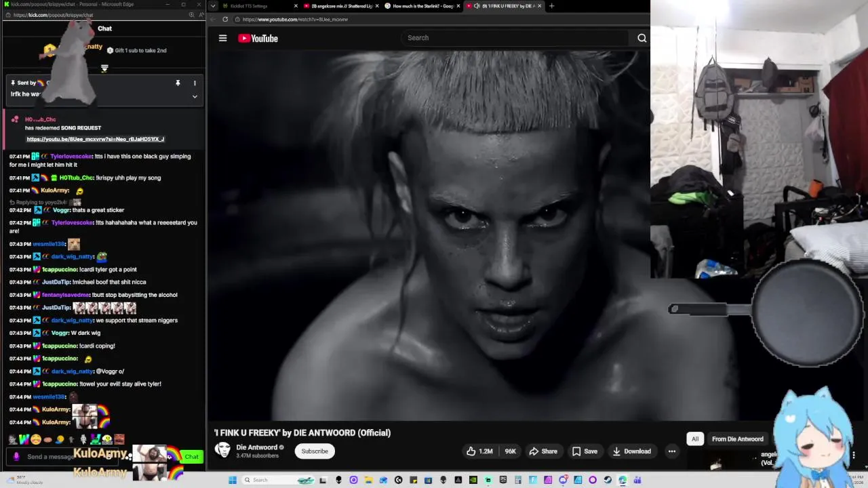
Task: Close the KickBot TTS Settings tab
Action: (296, 6)
